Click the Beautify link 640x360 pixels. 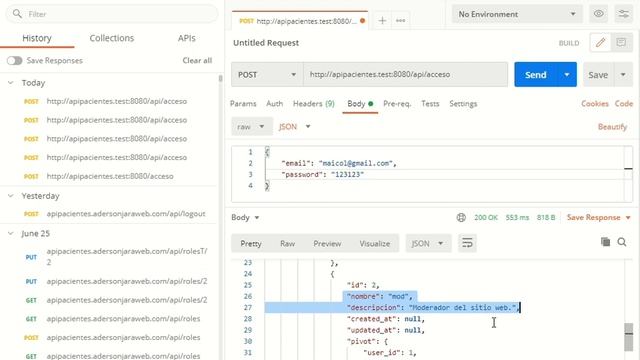[612, 127]
